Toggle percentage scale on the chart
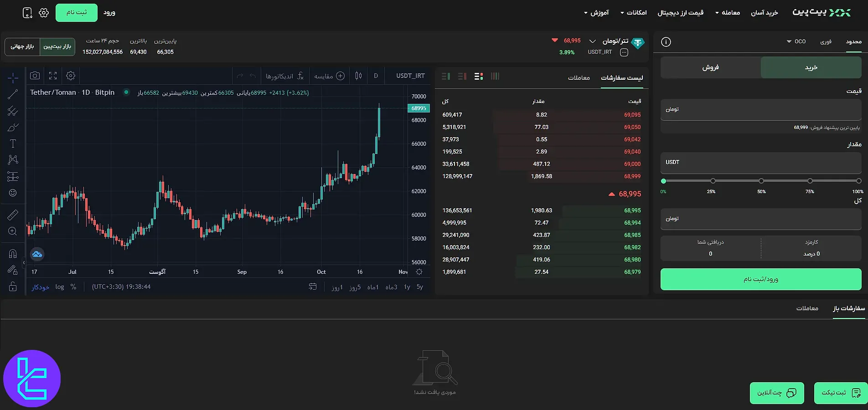868x410 pixels. pos(73,287)
